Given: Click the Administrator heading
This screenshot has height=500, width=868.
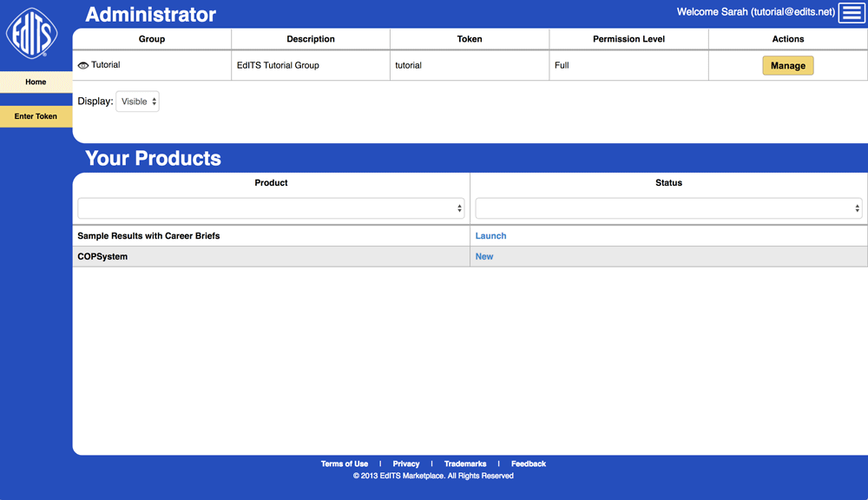Looking at the screenshot, I should [150, 15].
